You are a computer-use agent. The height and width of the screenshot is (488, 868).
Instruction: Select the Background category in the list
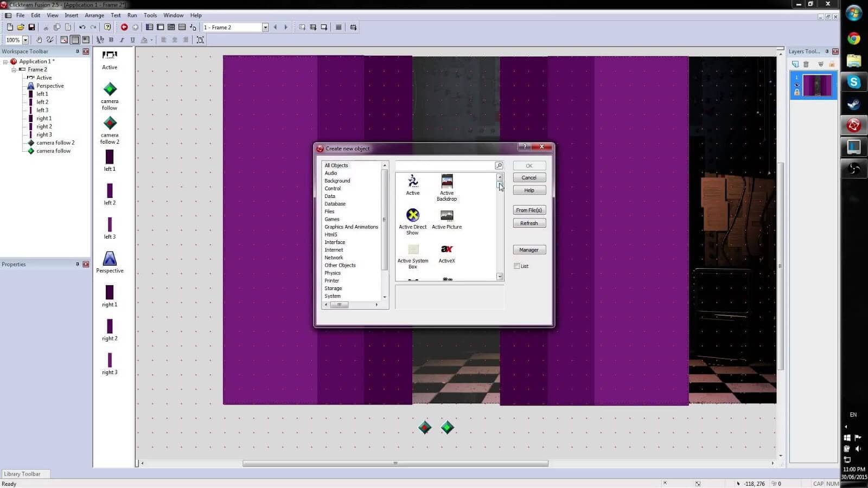pos(337,181)
